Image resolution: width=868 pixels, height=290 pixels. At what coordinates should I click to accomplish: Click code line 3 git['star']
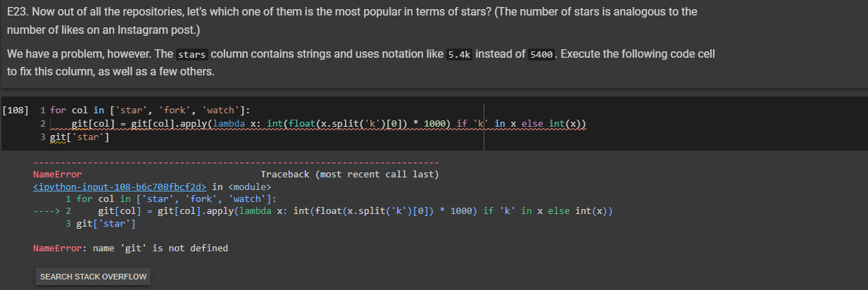click(x=80, y=137)
